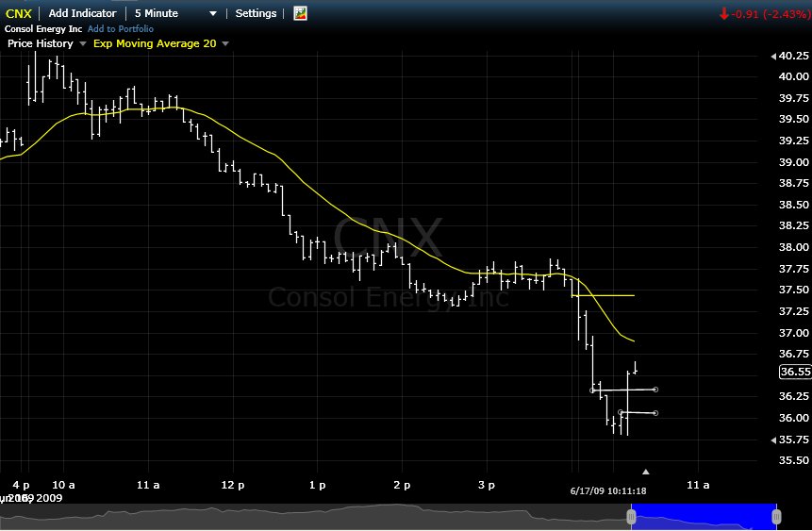Click the gray overview chart area
Screen dimensions: 812x531
[313, 517]
